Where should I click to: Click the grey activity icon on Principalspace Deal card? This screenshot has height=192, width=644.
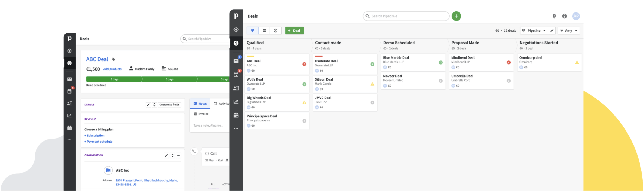(x=304, y=121)
